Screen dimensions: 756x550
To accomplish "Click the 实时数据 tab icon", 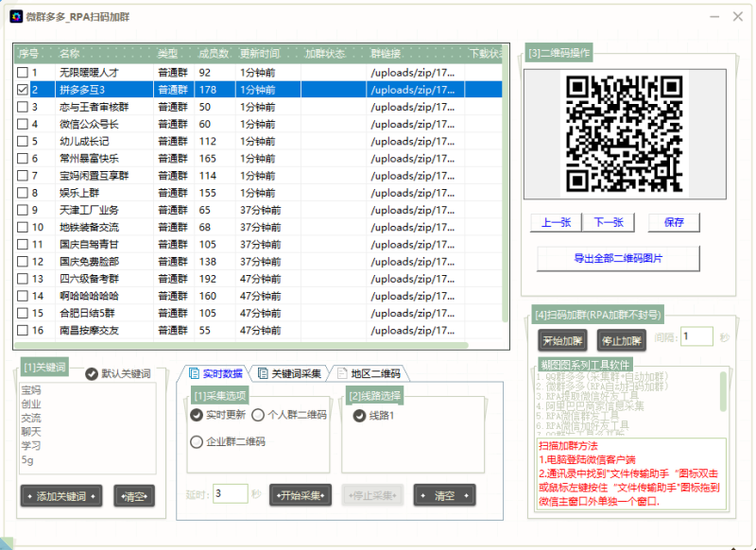I will [x=194, y=373].
